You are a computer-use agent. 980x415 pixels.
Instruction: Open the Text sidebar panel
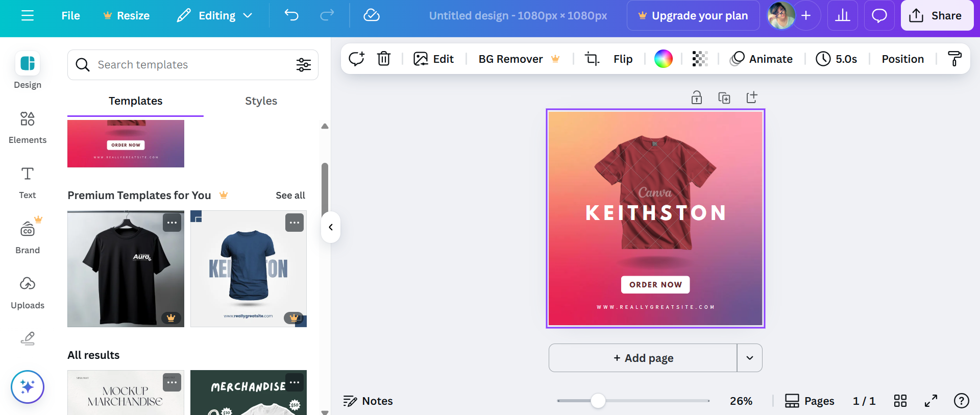[28, 183]
